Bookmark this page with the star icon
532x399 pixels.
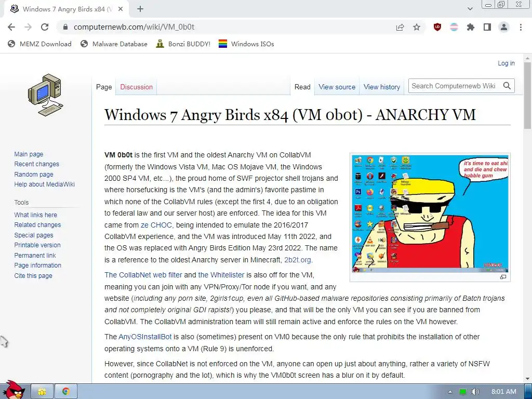(x=417, y=27)
